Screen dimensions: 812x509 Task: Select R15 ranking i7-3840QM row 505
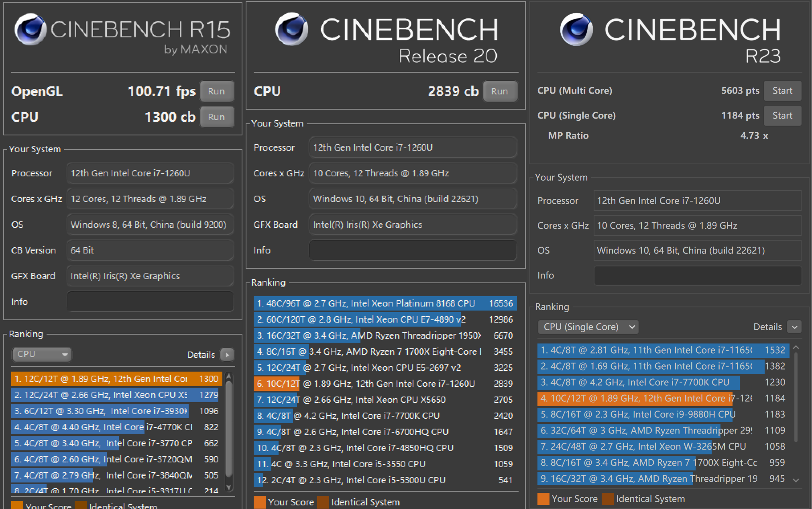(x=116, y=475)
